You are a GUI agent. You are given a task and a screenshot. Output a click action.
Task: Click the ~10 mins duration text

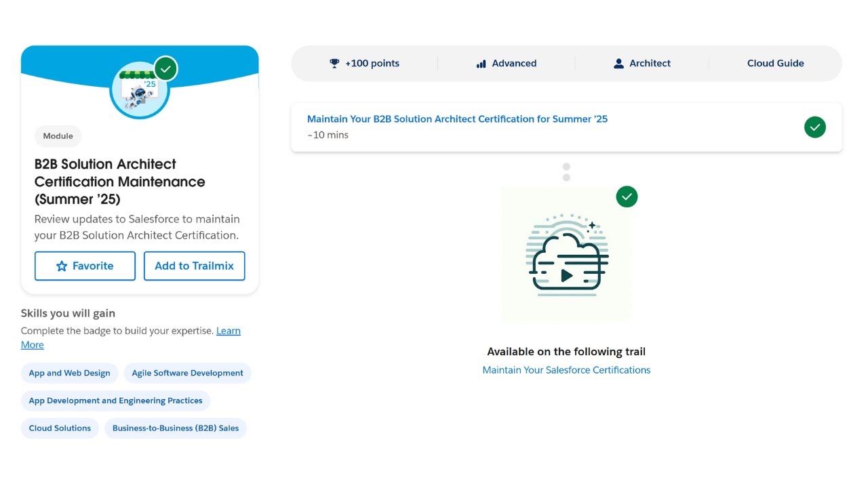click(328, 135)
